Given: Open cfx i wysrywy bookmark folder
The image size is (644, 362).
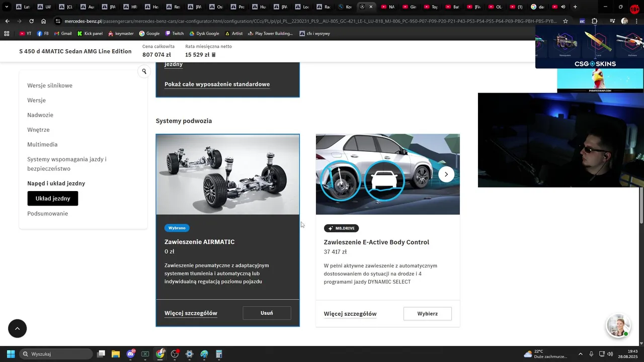Looking at the screenshot, I should pyautogui.click(x=314, y=34).
